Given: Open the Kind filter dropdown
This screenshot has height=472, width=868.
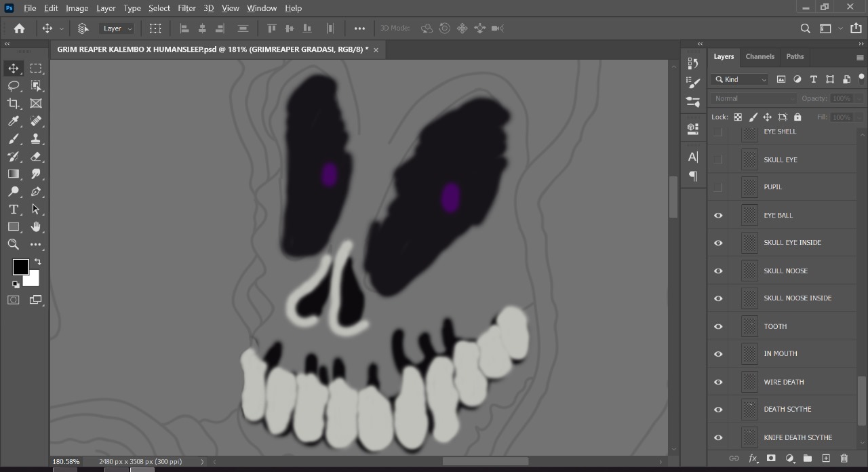Looking at the screenshot, I should (740, 79).
